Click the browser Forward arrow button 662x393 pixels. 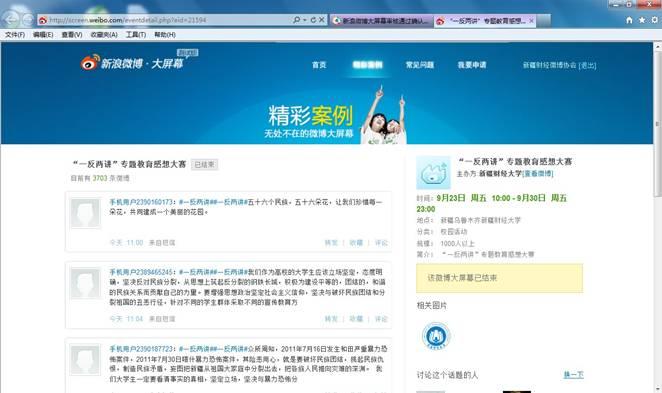(28, 19)
